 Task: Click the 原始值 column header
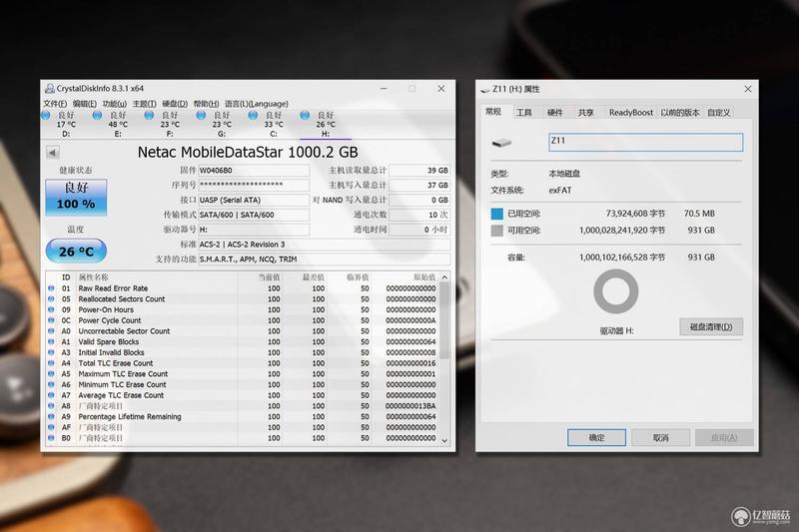[x=423, y=276]
